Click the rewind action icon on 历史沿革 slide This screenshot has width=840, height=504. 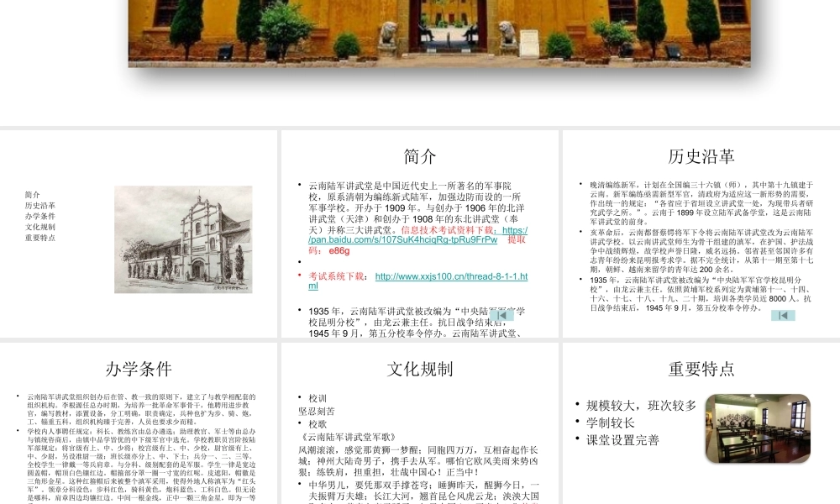[x=783, y=315]
